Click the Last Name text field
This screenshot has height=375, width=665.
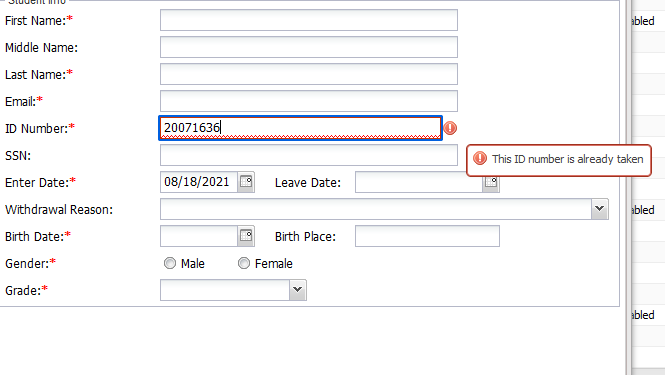(309, 74)
